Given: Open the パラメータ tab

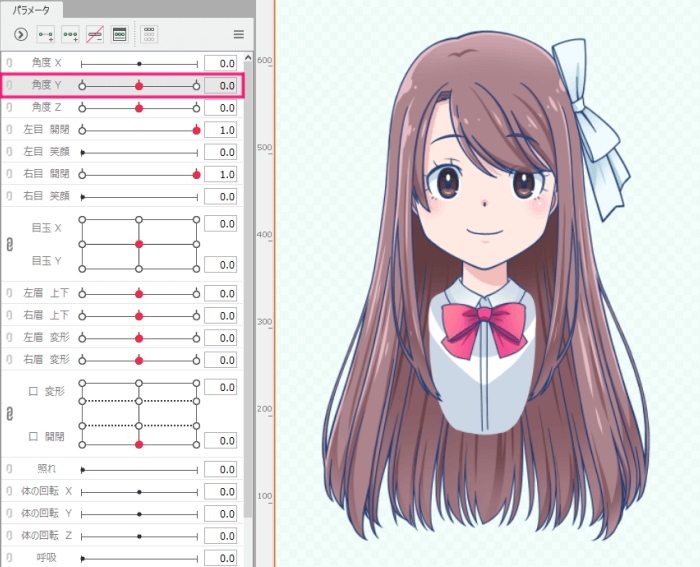Looking at the screenshot, I should click(31, 10).
